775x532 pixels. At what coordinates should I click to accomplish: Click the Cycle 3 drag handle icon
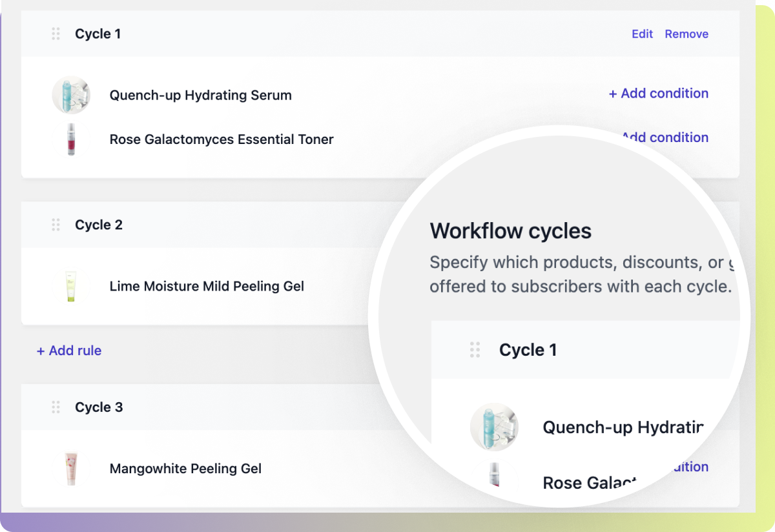[x=56, y=407]
